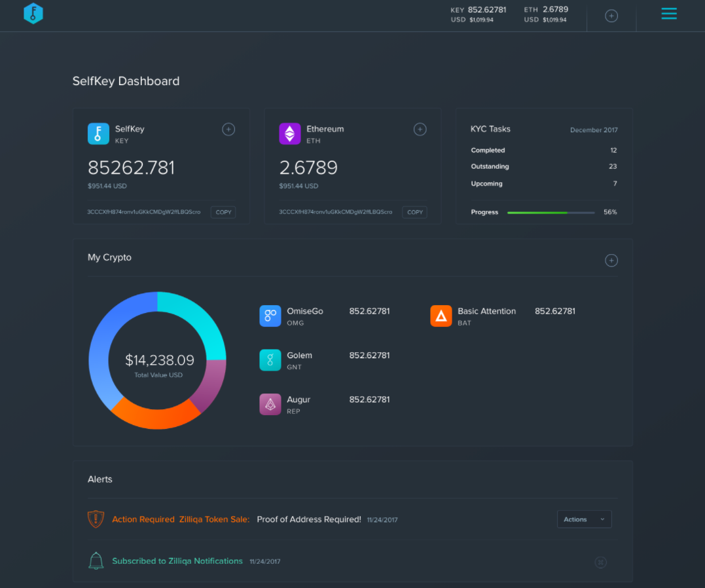This screenshot has width=705, height=588.
Task: Open the Actions dropdown
Action: (x=584, y=519)
